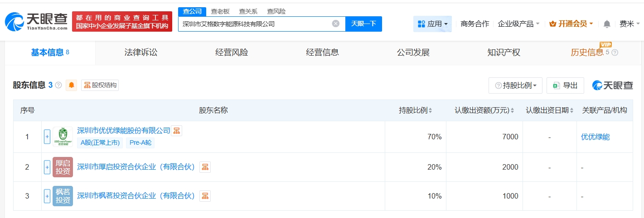This screenshot has height=218, width=644.
Task: Expand row 2 厚启投资 with plus button
Action: 47,167
